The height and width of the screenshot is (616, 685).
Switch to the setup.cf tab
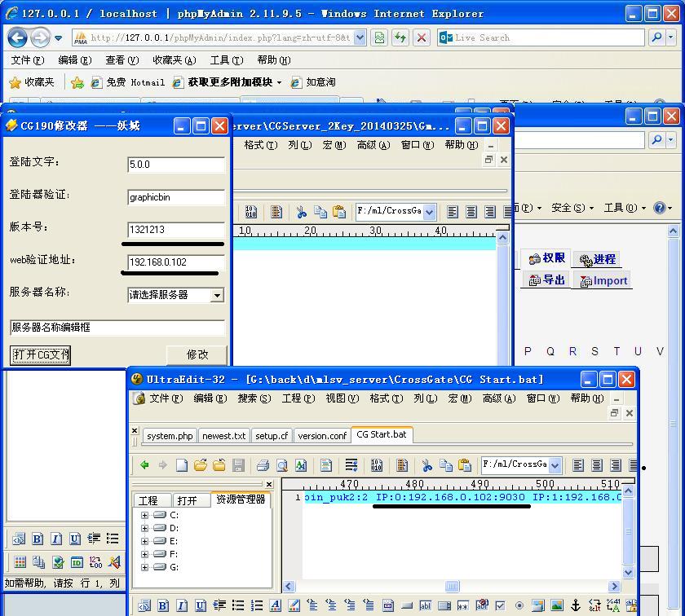[x=272, y=436]
